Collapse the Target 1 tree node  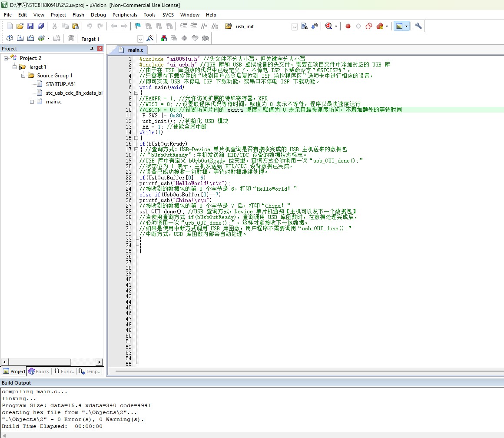click(x=14, y=67)
